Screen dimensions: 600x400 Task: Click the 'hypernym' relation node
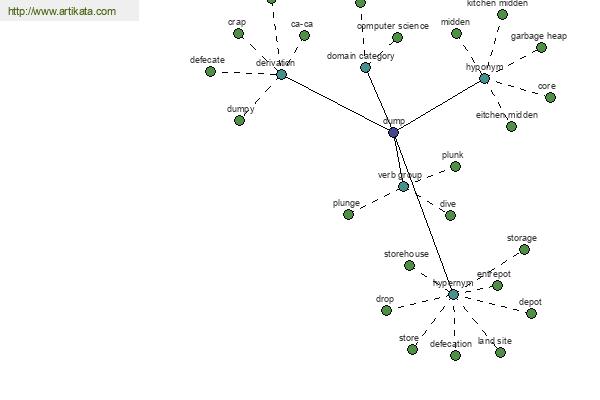453,294
